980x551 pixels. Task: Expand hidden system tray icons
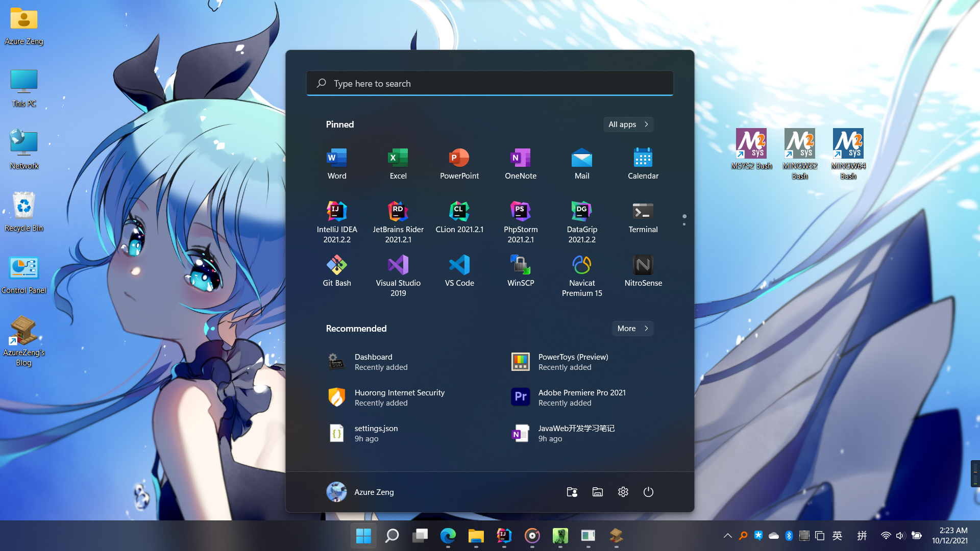tap(727, 536)
